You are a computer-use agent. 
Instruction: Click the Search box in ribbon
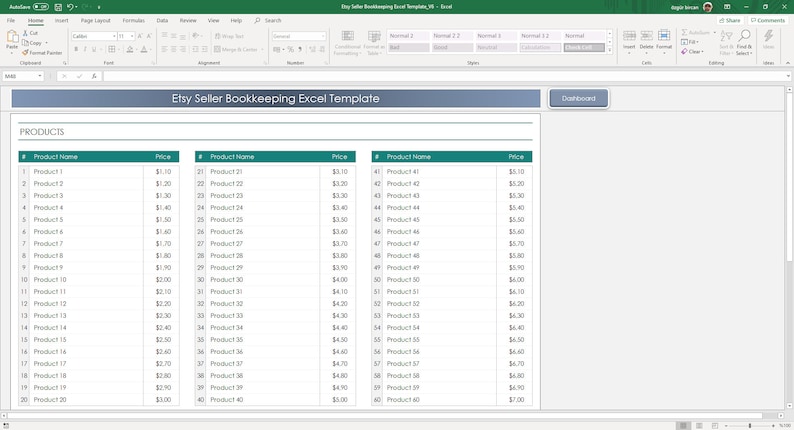coord(268,20)
